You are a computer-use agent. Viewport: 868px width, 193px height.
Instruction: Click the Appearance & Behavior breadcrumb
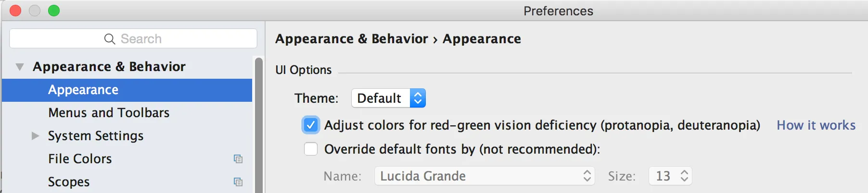(x=351, y=39)
